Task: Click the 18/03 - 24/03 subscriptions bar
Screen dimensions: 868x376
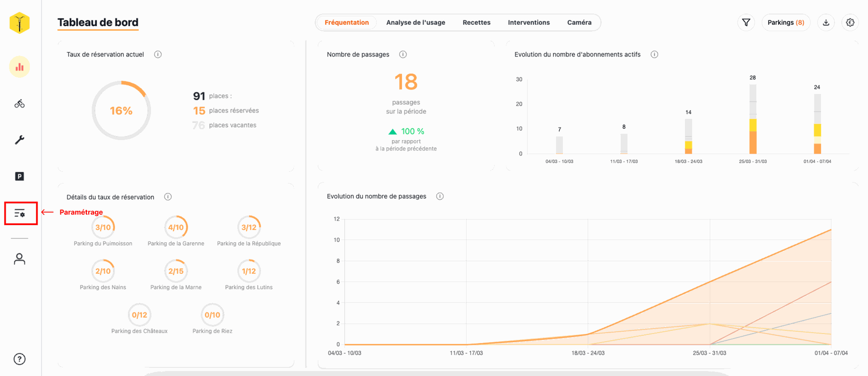Action: (689, 136)
